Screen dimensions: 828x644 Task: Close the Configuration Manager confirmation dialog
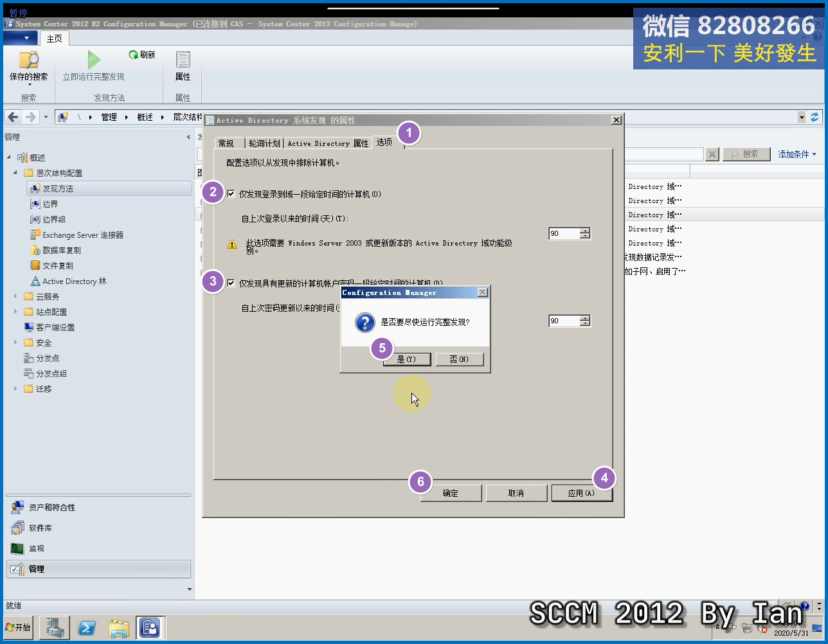coord(483,292)
